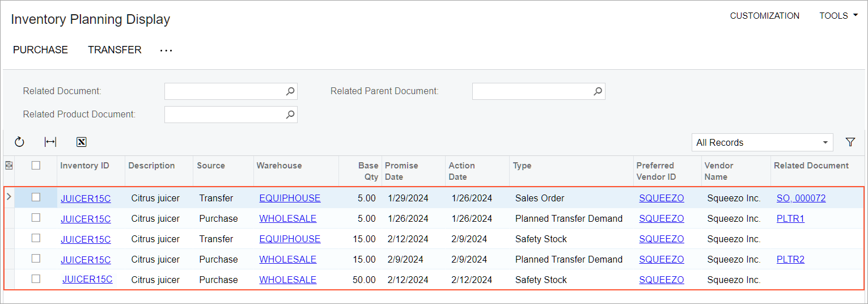Open the more actions ellipsis menu
Screen dimensions: 868x304
tap(166, 50)
